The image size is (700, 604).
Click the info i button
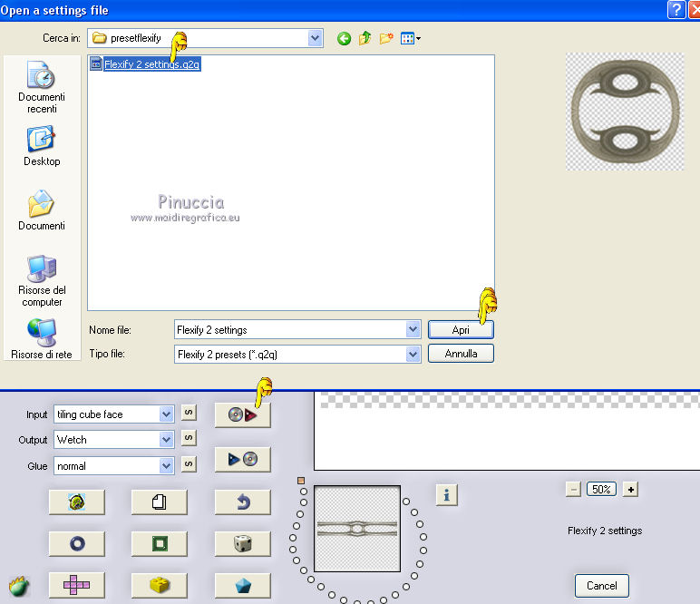coord(446,494)
